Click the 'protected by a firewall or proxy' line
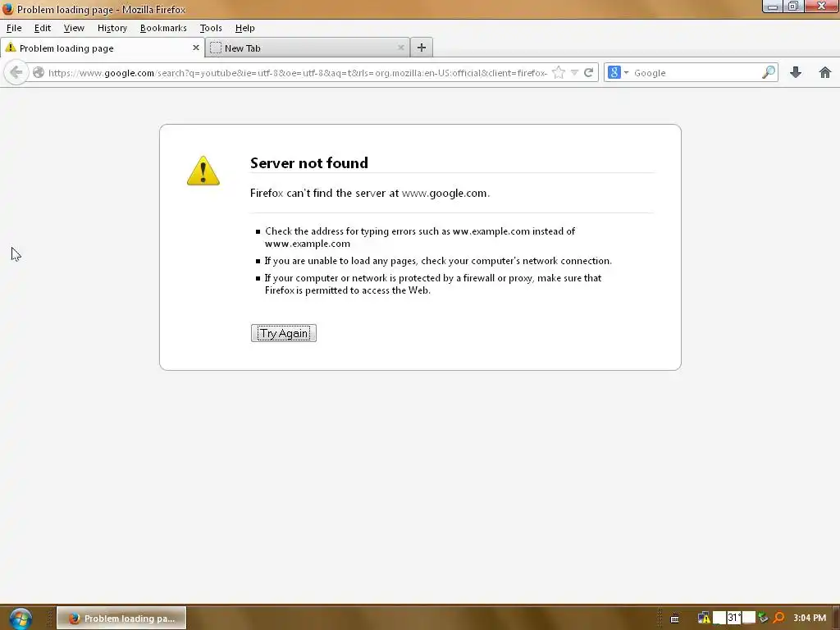 pyautogui.click(x=433, y=284)
